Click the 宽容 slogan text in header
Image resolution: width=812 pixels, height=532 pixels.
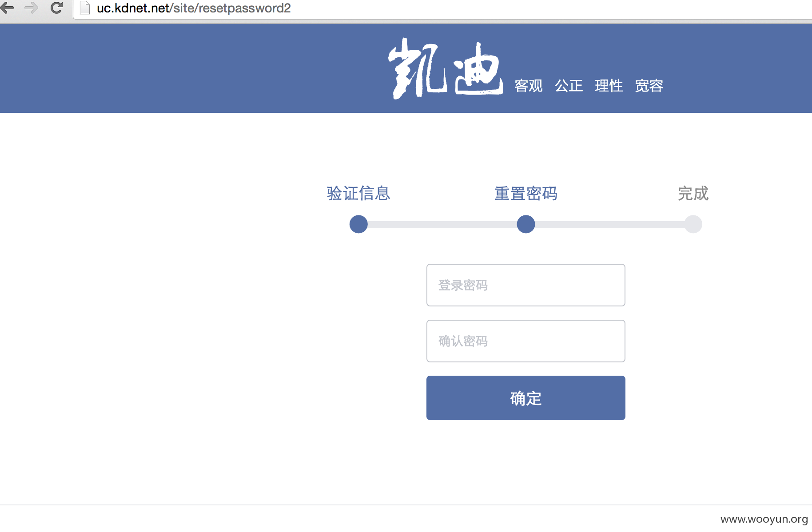pyautogui.click(x=649, y=86)
